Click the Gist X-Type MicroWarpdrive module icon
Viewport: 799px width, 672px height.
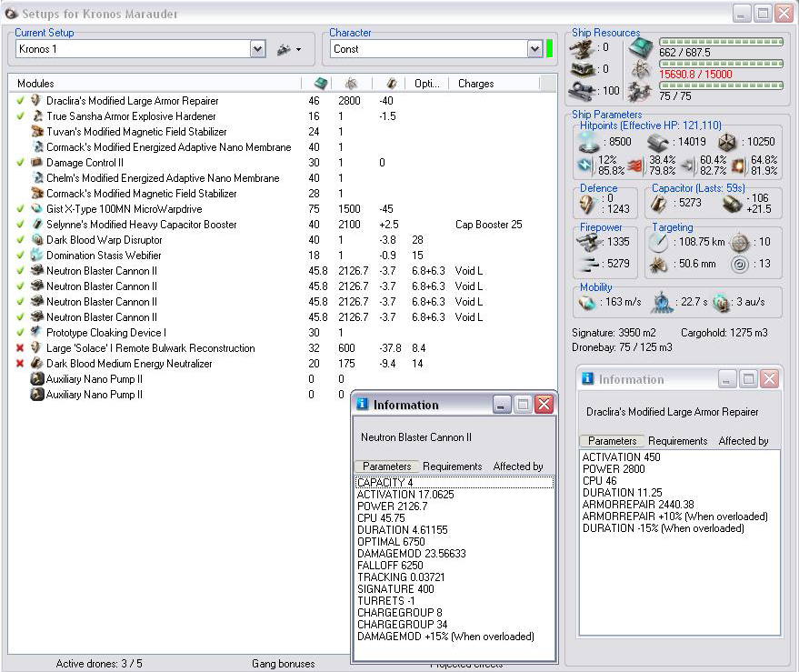[x=37, y=209]
